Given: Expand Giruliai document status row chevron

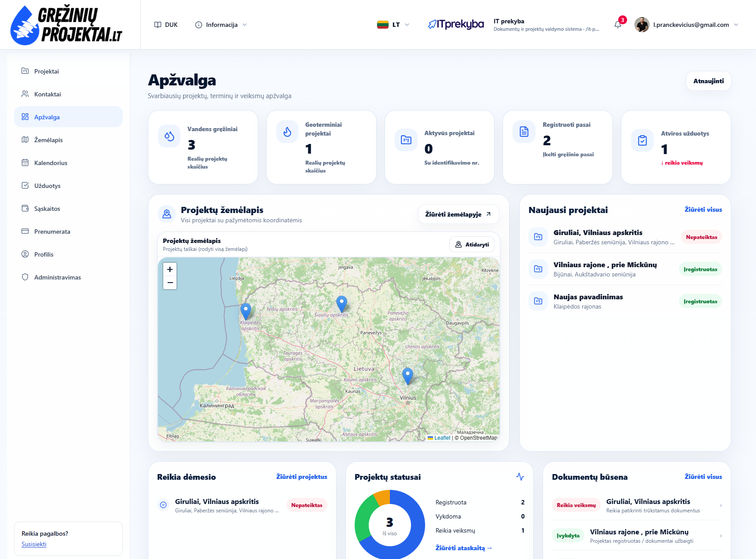Looking at the screenshot, I should click(x=721, y=505).
